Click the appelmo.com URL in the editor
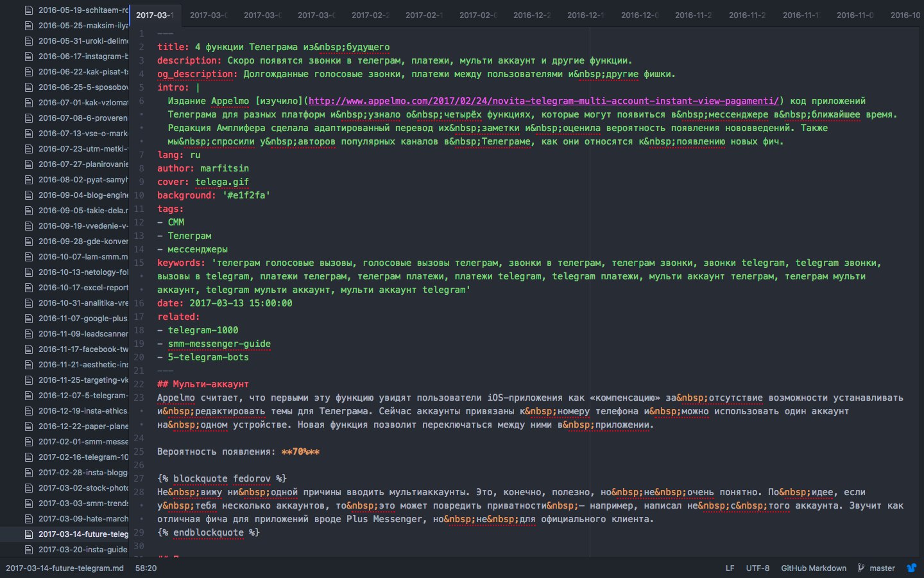924x578 pixels. [x=543, y=101]
